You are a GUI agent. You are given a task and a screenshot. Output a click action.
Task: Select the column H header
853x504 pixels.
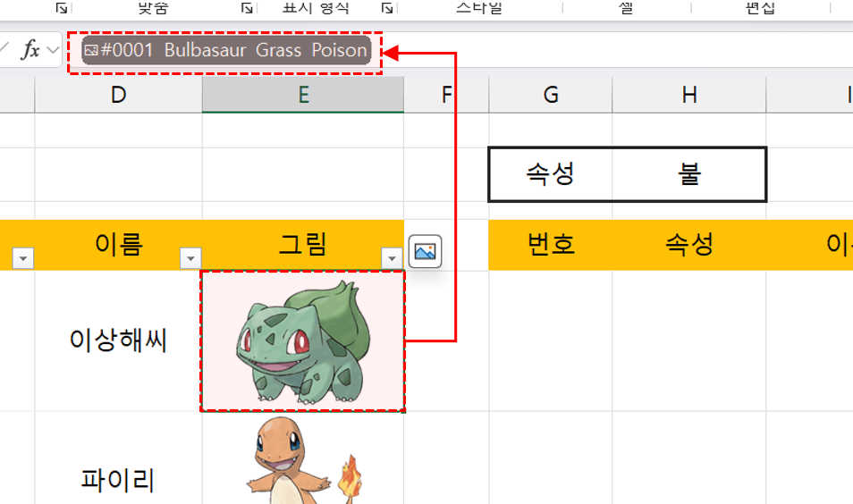coord(688,95)
